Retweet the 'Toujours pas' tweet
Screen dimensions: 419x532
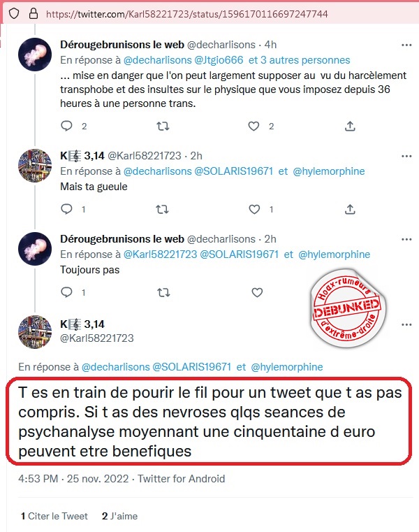pyautogui.click(x=163, y=292)
